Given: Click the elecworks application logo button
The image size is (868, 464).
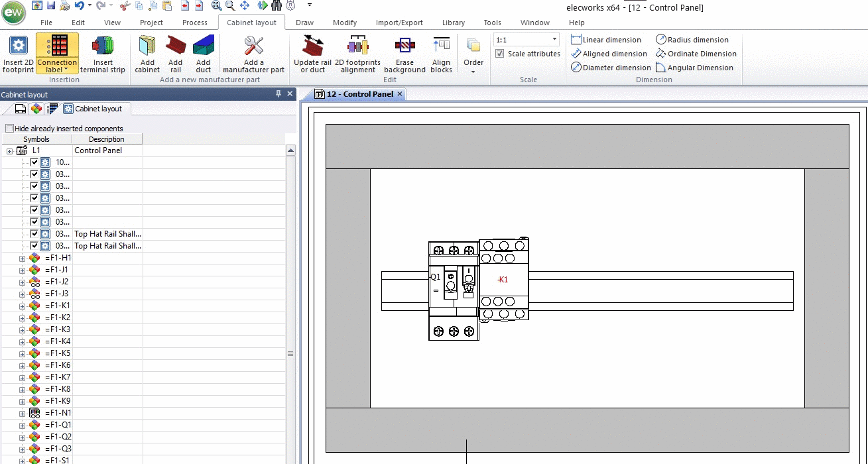Looking at the screenshot, I should pyautogui.click(x=13, y=13).
